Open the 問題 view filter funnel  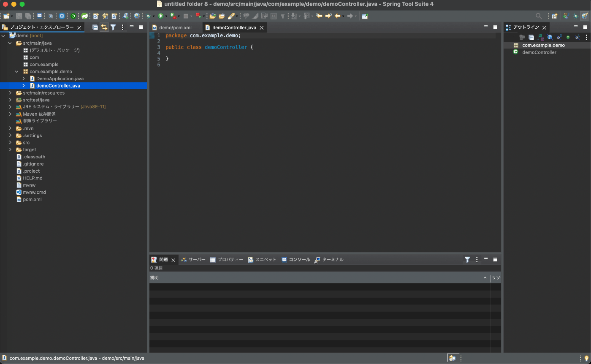(467, 260)
